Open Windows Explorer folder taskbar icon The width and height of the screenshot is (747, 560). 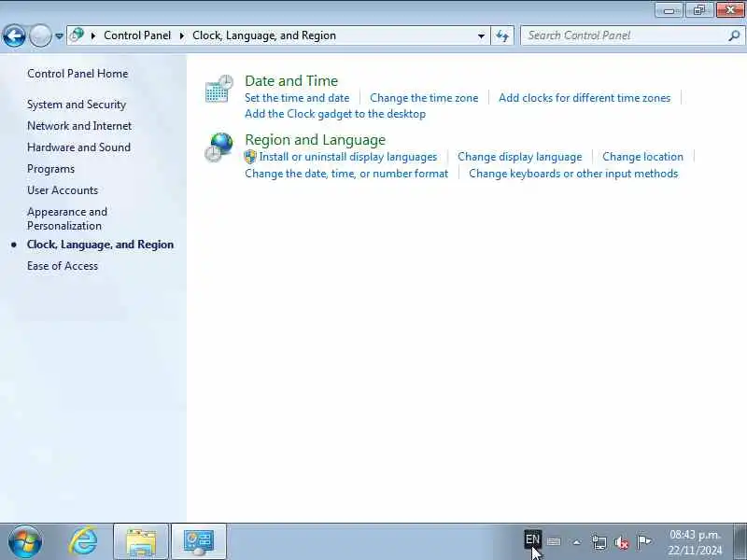141,541
